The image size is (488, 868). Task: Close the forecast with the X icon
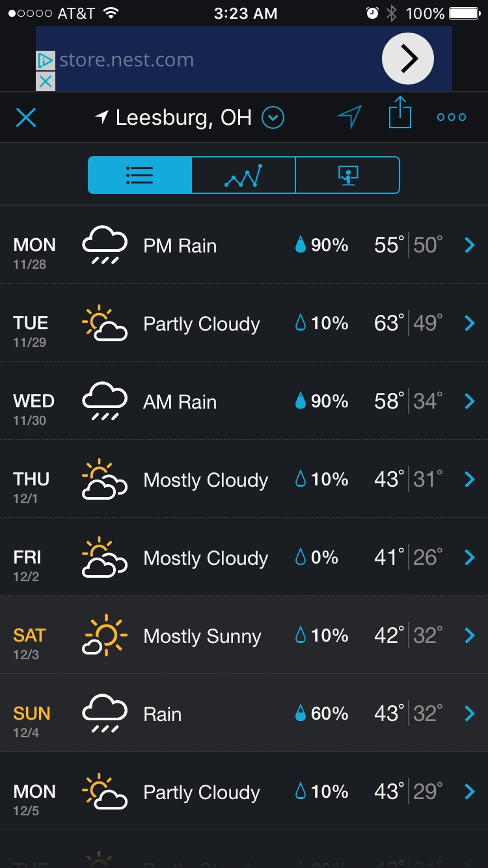[x=26, y=118]
